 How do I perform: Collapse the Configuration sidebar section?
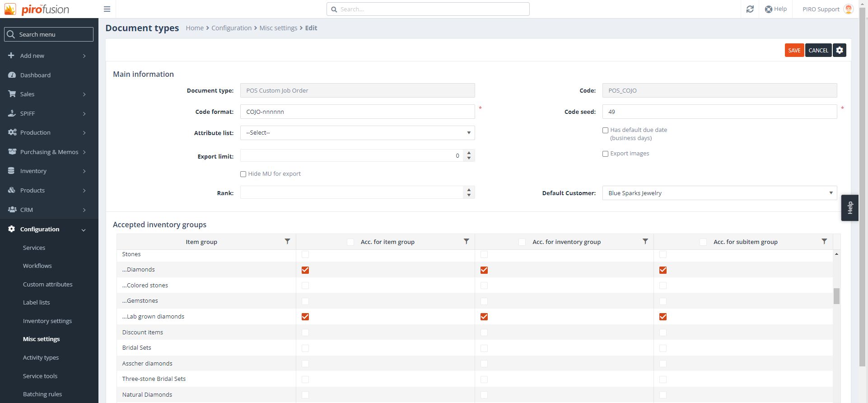84,230
